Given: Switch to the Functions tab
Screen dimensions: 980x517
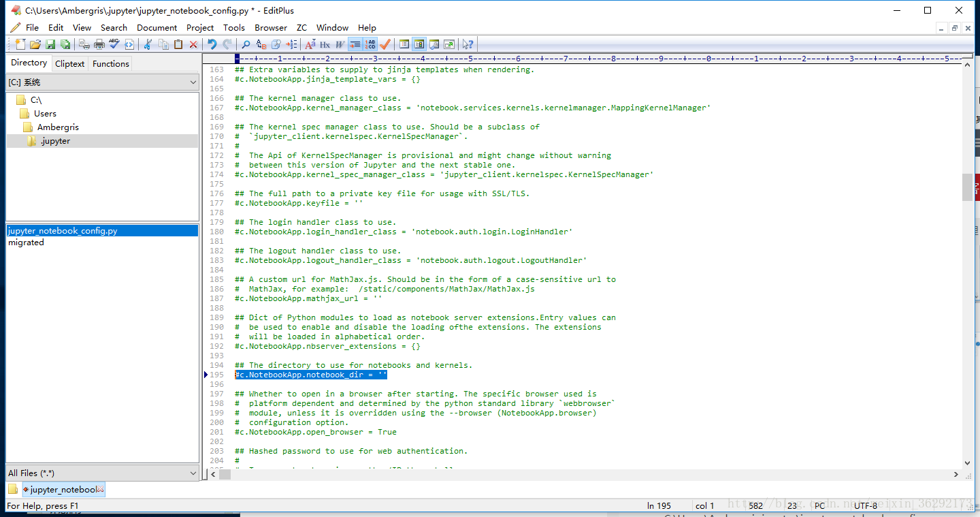Looking at the screenshot, I should tap(111, 63).
